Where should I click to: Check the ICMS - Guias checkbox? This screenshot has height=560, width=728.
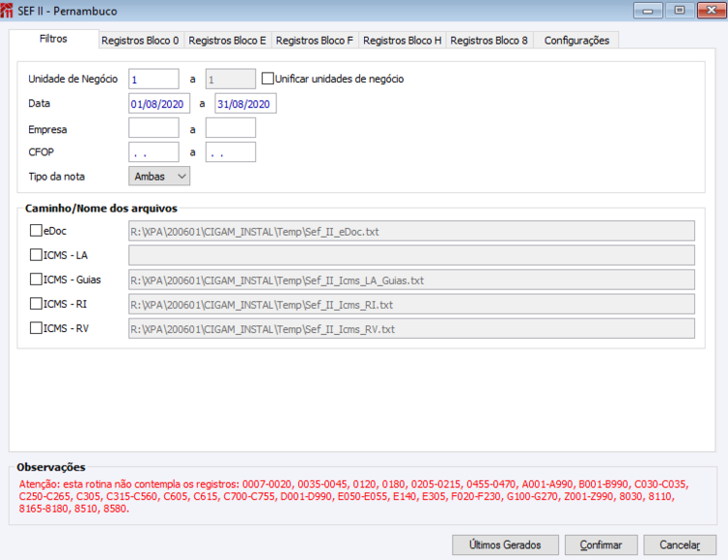(x=36, y=280)
